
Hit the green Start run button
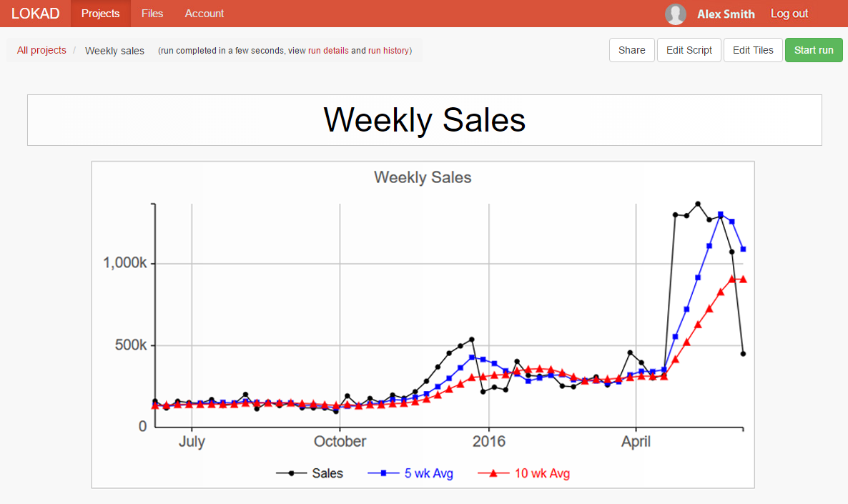(x=814, y=50)
